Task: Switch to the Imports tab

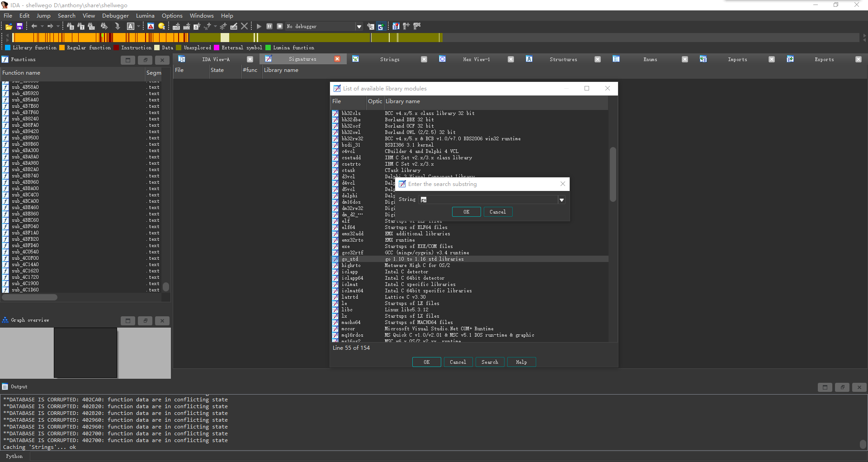Action: point(737,59)
